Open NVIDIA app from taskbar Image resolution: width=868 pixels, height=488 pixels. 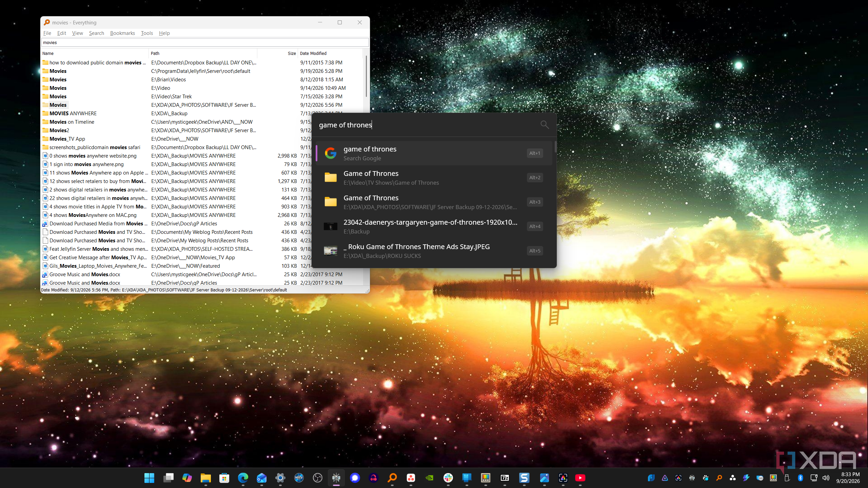pos(430,478)
